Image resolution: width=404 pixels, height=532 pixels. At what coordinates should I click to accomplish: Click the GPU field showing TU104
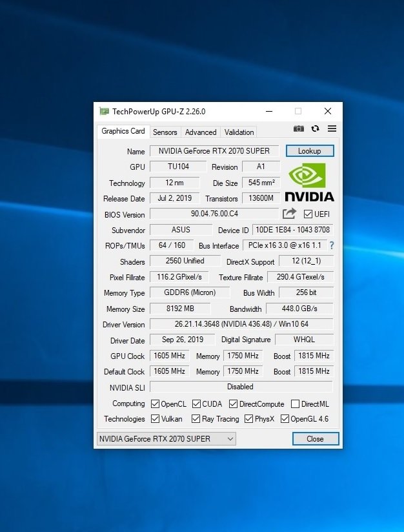(x=178, y=167)
